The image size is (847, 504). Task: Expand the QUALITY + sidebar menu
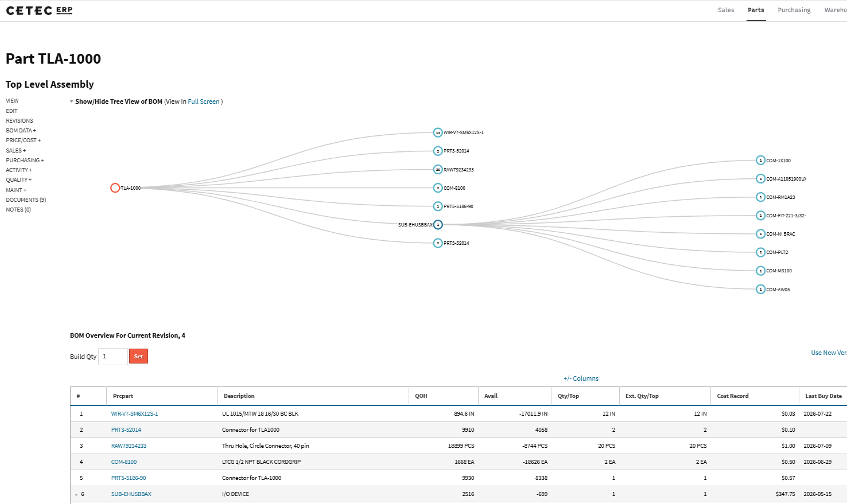(x=19, y=180)
